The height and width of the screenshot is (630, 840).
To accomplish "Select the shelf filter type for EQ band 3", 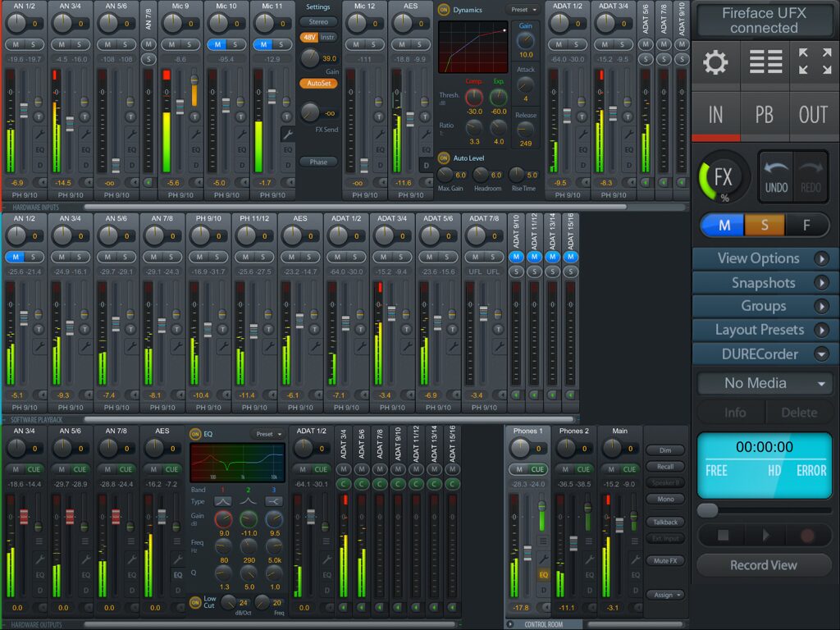I will click(274, 501).
